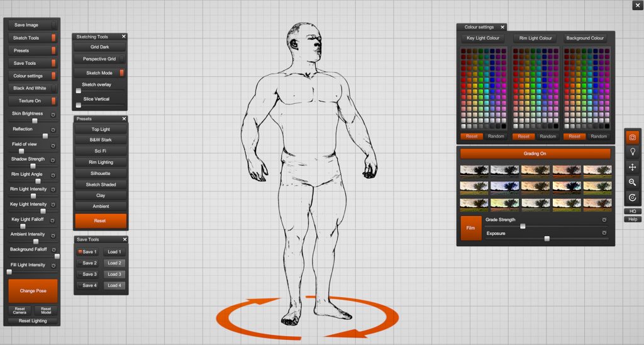Click Random under Key Light Colour
Viewport: 644px width, 345px height.
click(x=496, y=137)
